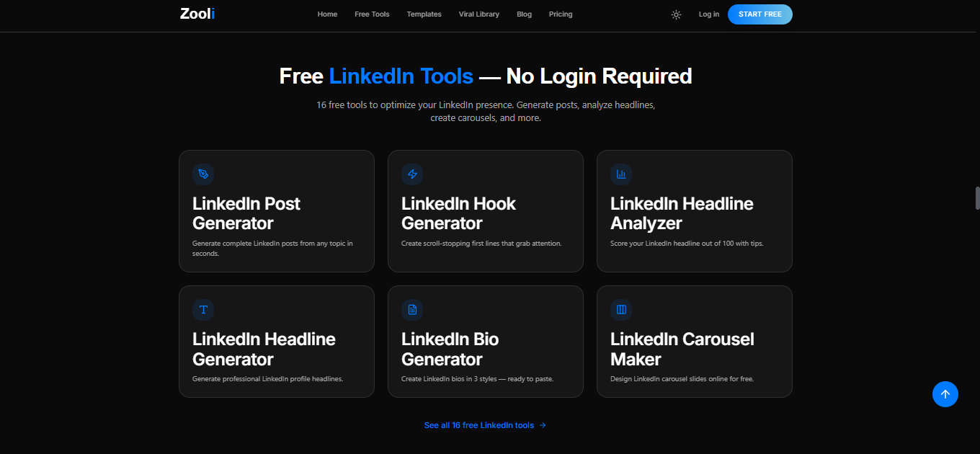Open the Templates nav item
Screen dimensions: 980x454
[424, 14]
